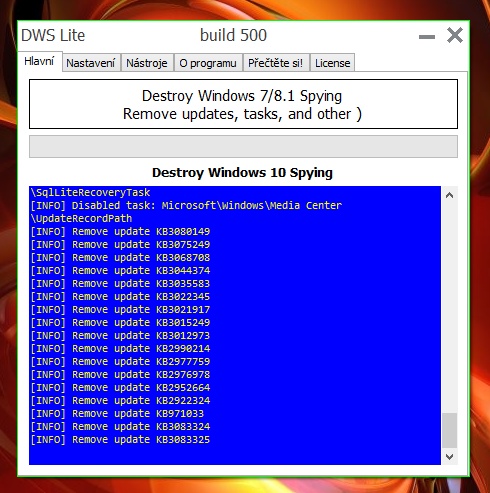Image resolution: width=490 pixels, height=493 pixels.
Task: Open the Přečtěte si! tab
Action: click(x=276, y=63)
